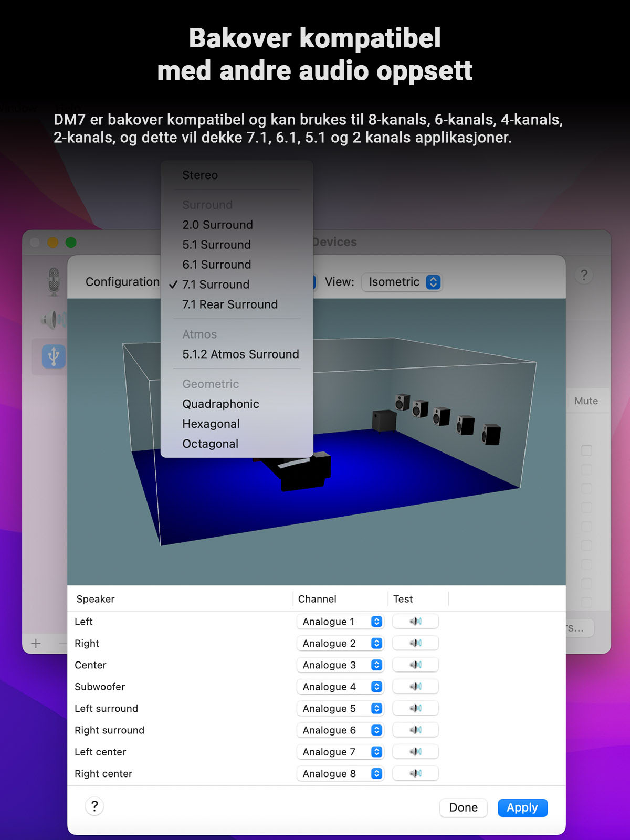Image resolution: width=630 pixels, height=840 pixels.
Task: Change channel for the Left speaker
Action: coord(340,622)
